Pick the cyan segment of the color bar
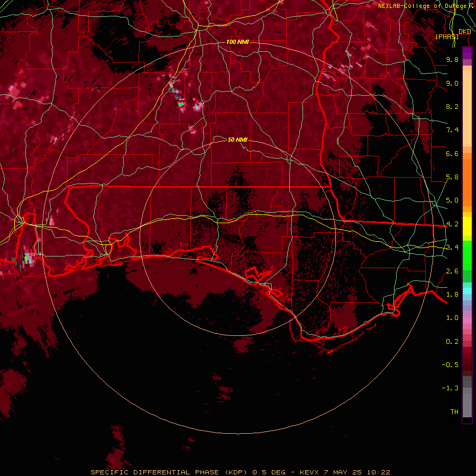 467,291
